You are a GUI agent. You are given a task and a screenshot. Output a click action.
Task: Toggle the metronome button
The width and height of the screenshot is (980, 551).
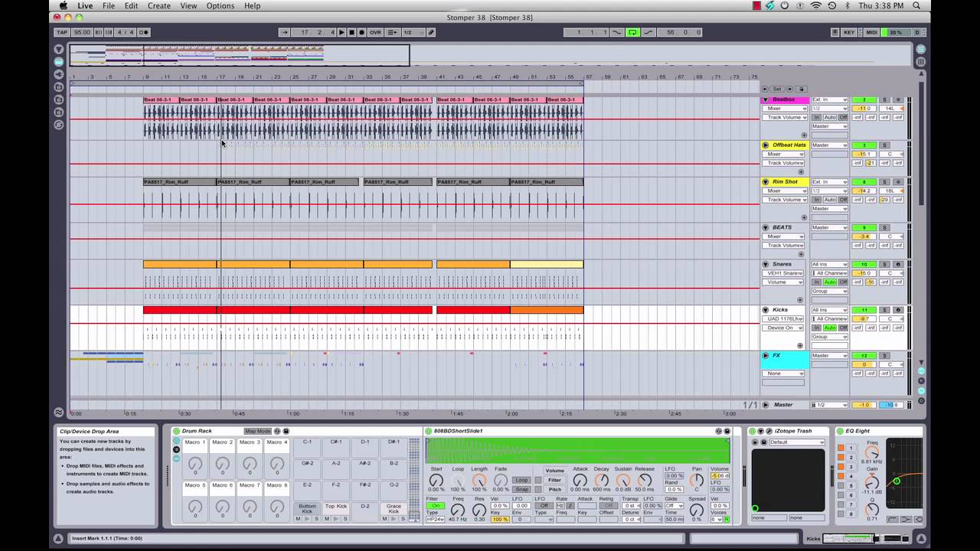tap(144, 32)
